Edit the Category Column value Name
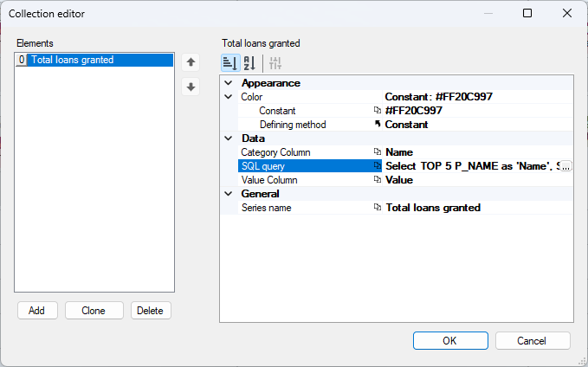588x367 pixels. pos(479,152)
